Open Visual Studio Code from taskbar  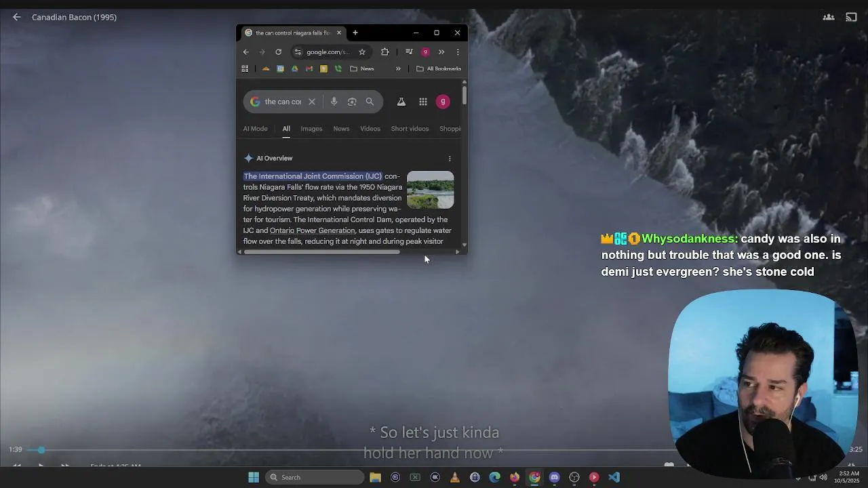tap(614, 477)
